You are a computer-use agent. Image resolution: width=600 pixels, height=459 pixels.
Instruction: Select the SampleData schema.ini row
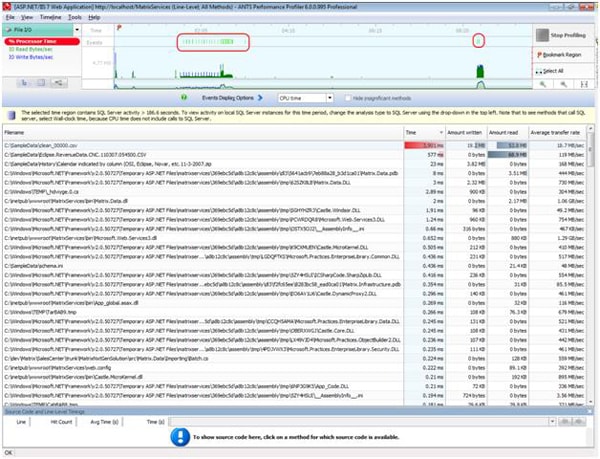pos(294,266)
